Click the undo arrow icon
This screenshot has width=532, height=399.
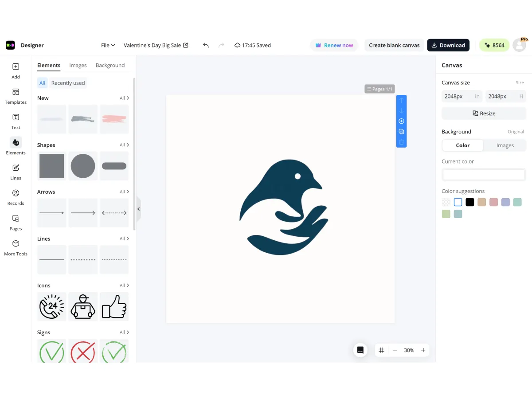(x=206, y=45)
